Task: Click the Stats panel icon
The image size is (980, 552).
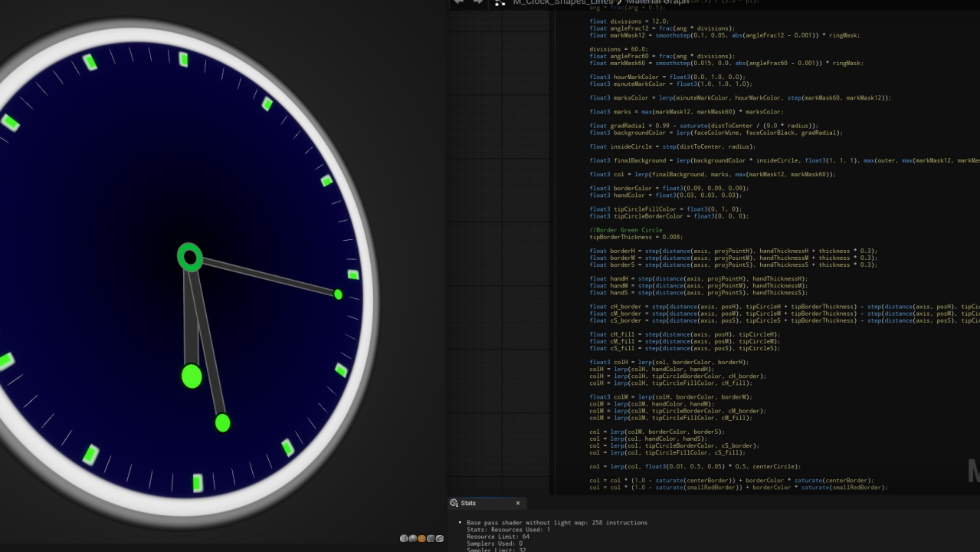Action: [453, 503]
